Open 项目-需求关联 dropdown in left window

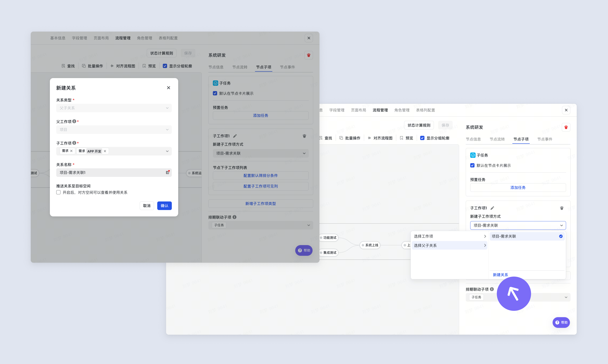coord(261,153)
